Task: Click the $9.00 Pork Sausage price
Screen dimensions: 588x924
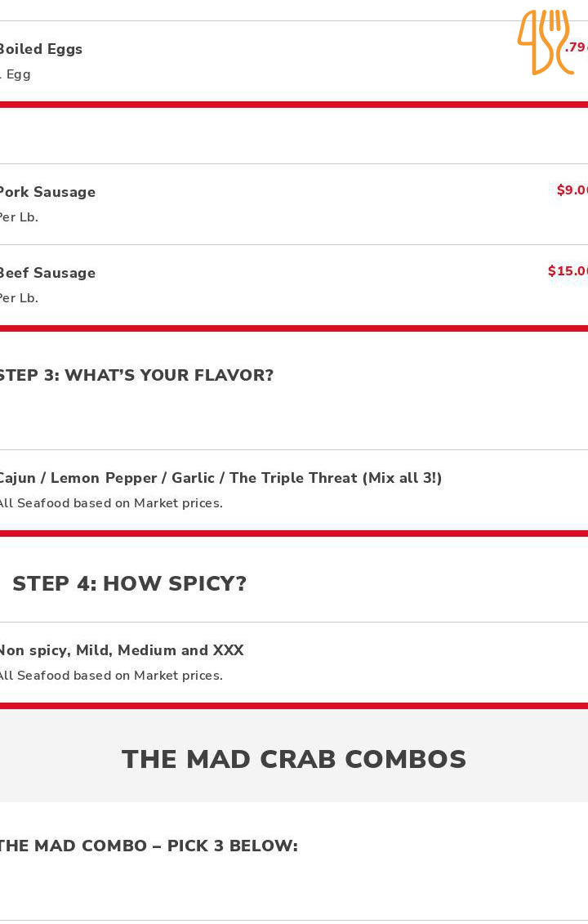Action: pos(572,190)
